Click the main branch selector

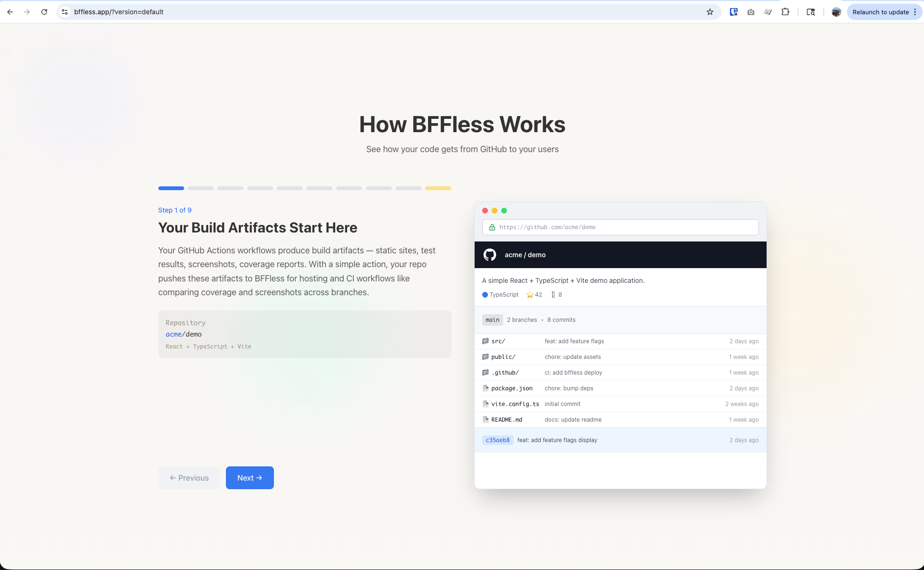coord(492,320)
